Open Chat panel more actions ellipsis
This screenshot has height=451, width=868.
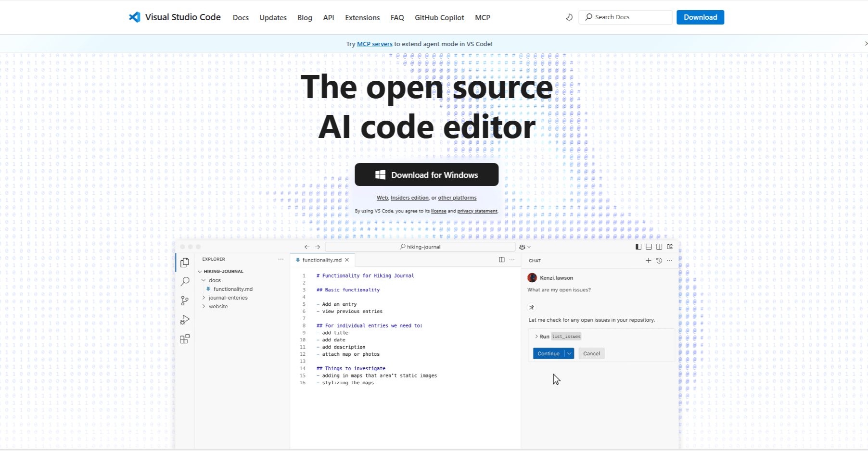tap(670, 261)
